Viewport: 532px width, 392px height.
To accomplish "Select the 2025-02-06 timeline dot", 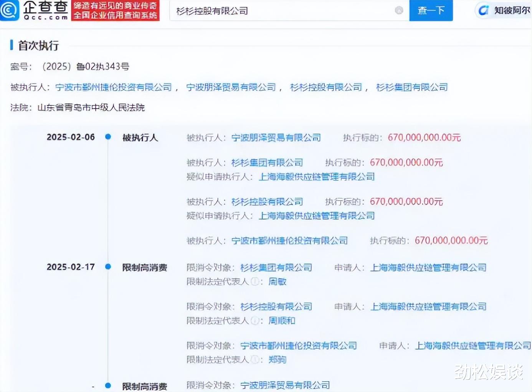I will click(x=108, y=137).
